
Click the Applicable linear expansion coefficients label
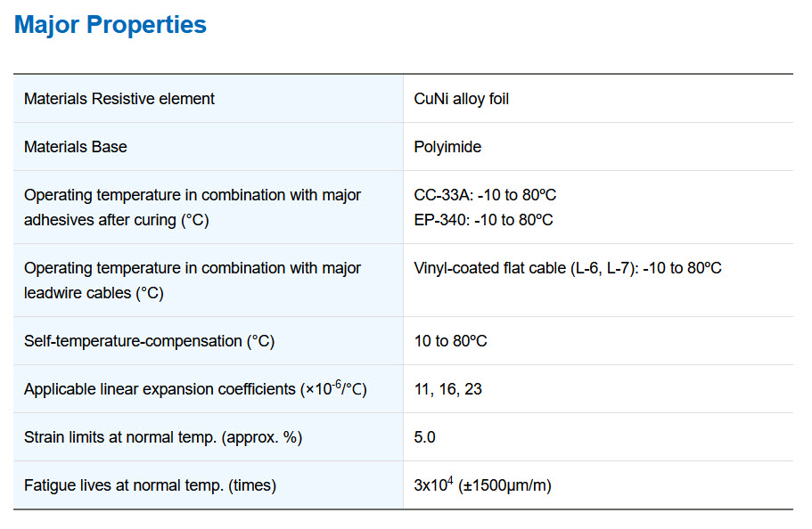[195, 388]
